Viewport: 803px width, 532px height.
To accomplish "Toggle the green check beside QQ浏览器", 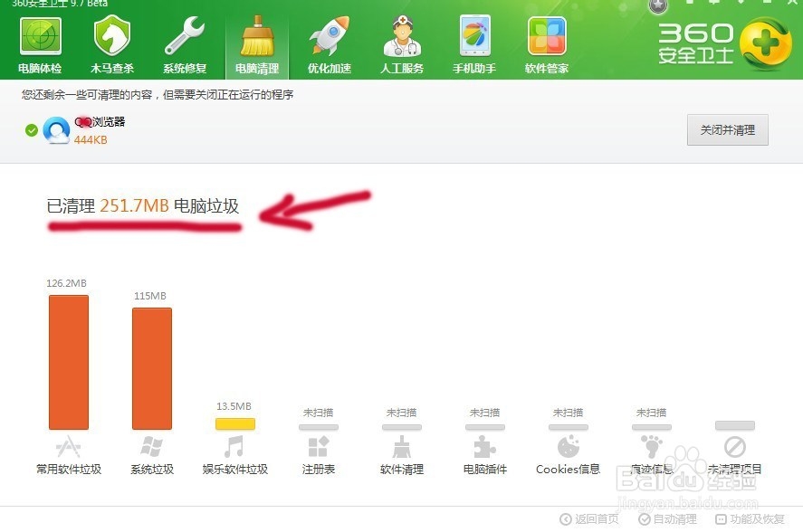I will coord(32,130).
